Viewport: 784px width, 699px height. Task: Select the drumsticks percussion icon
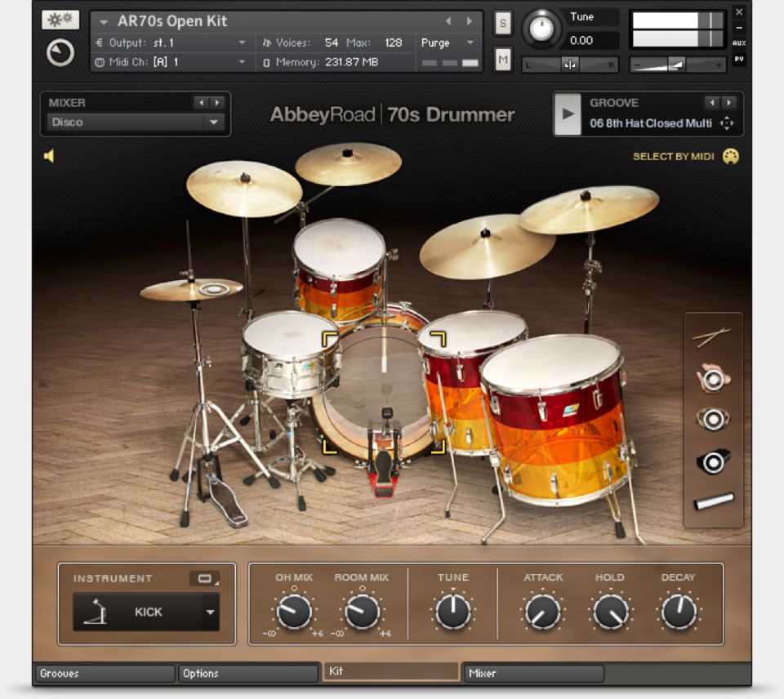(x=712, y=336)
